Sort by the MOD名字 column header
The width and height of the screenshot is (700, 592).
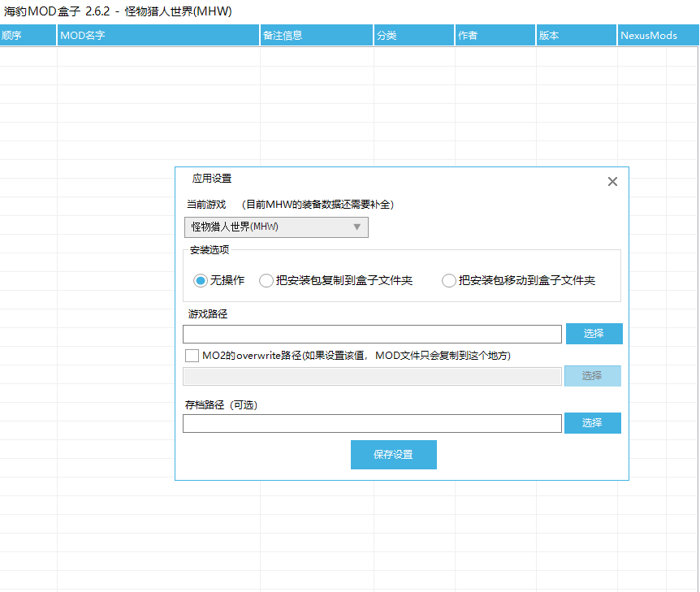coord(158,35)
